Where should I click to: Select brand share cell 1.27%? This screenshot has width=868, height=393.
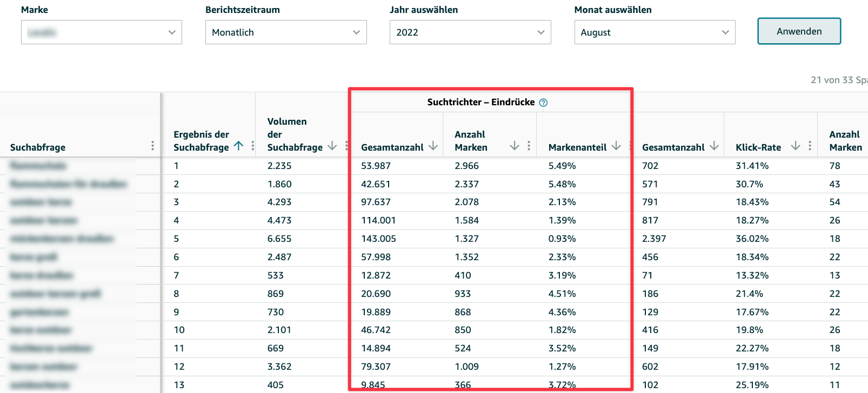point(562,367)
